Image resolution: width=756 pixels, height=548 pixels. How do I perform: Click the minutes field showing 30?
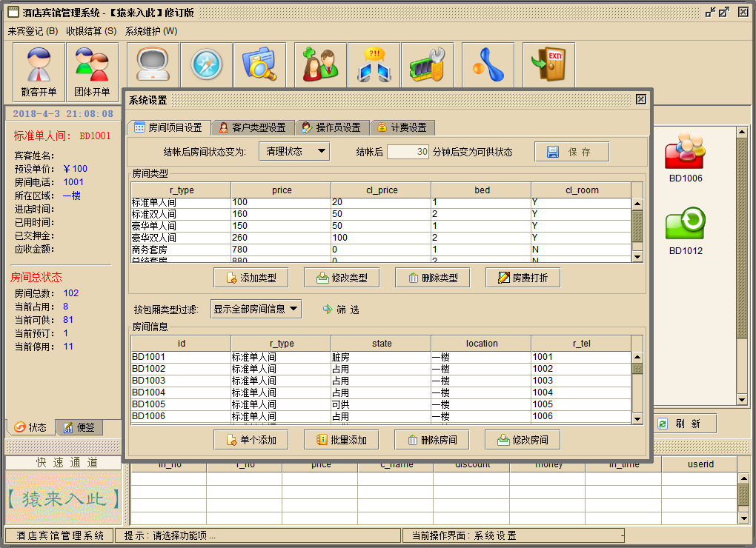click(408, 152)
